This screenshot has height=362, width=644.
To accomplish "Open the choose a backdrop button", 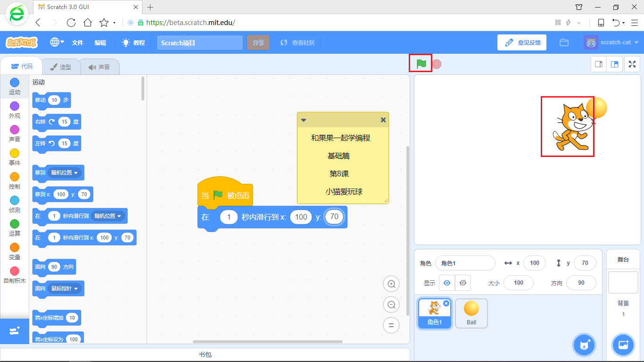I will [623, 345].
